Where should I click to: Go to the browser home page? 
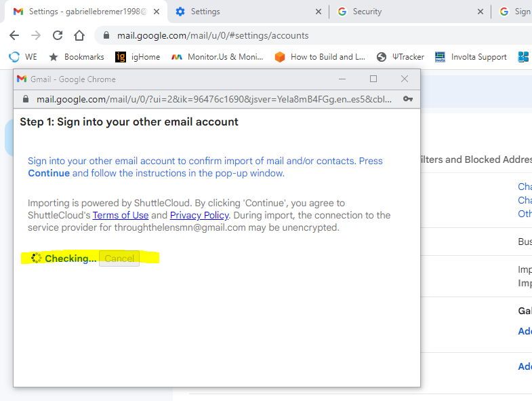pos(79,36)
